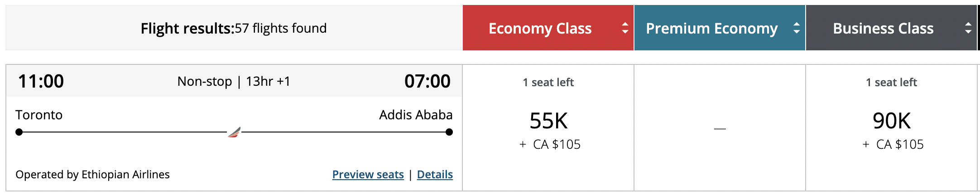This screenshot has width=980, height=196.
Task: Sort results by Business Class column
Action: (x=883, y=28)
